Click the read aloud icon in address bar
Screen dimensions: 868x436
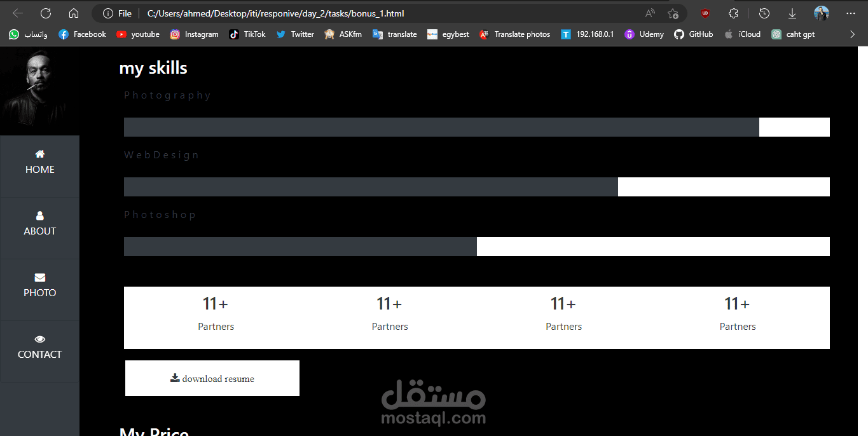click(650, 13)
